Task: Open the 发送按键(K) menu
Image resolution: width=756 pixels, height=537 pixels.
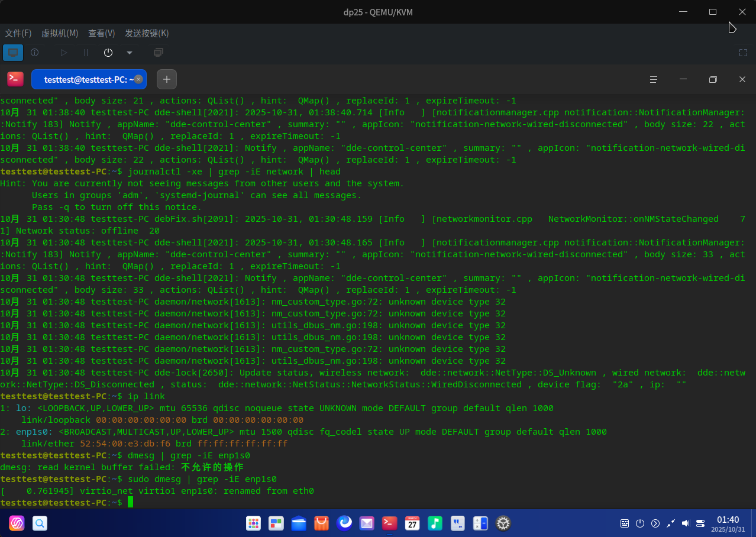Action: point(147,34)
